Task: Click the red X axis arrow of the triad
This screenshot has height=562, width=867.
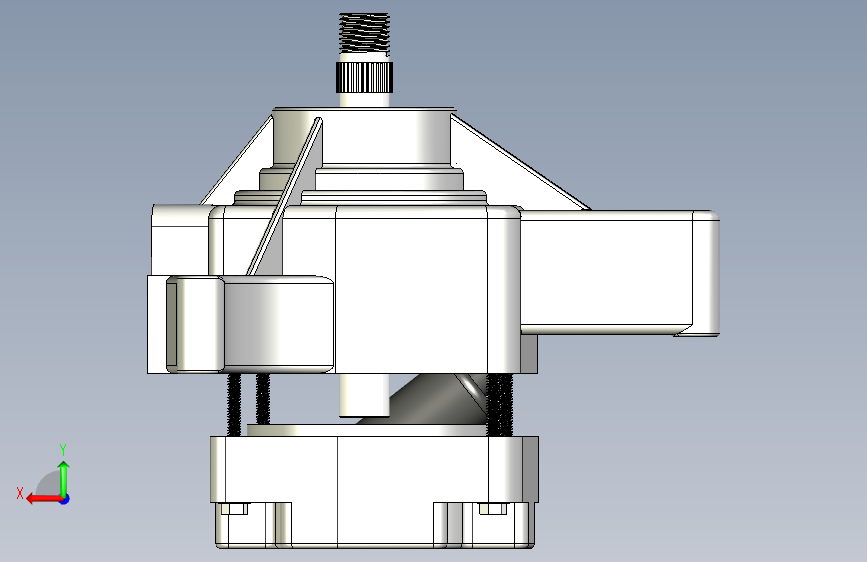Action: pyautogui.click(x=43, y=499)
